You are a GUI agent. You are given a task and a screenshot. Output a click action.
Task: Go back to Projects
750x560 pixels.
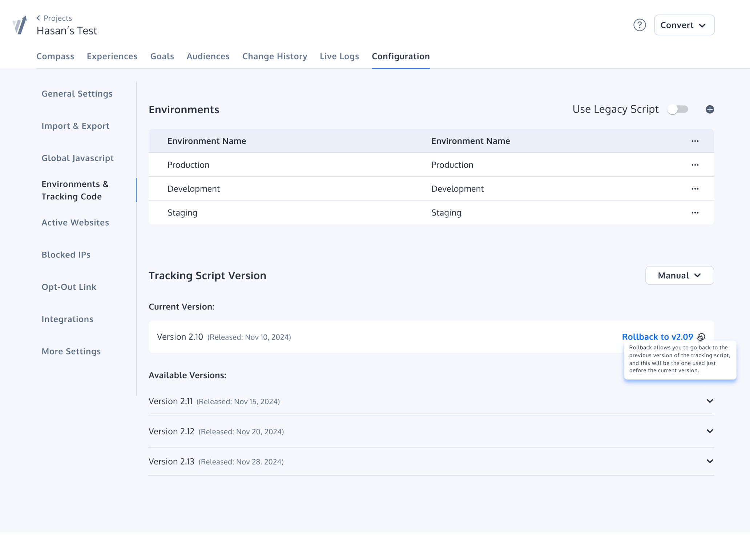[54, 18]
